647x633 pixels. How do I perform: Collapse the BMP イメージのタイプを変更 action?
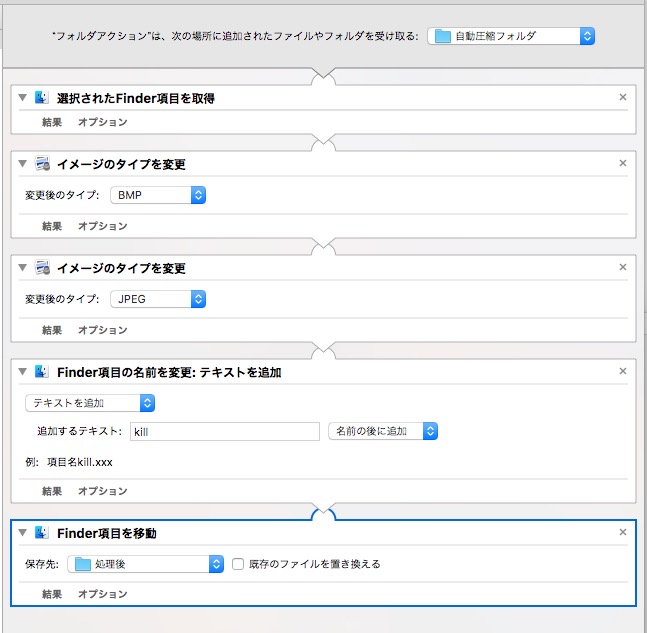pyautogui.click(x=23, y=164)
